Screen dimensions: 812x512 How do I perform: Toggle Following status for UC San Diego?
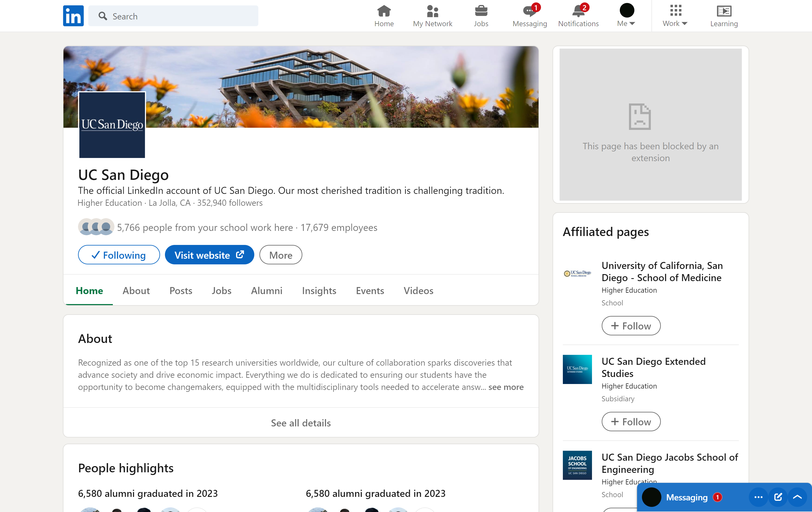[x=119, y=255]
